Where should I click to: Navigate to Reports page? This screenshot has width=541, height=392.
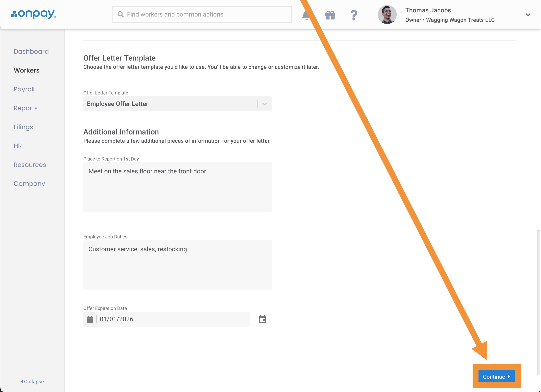pyautogui.click(x=26, y=108)
